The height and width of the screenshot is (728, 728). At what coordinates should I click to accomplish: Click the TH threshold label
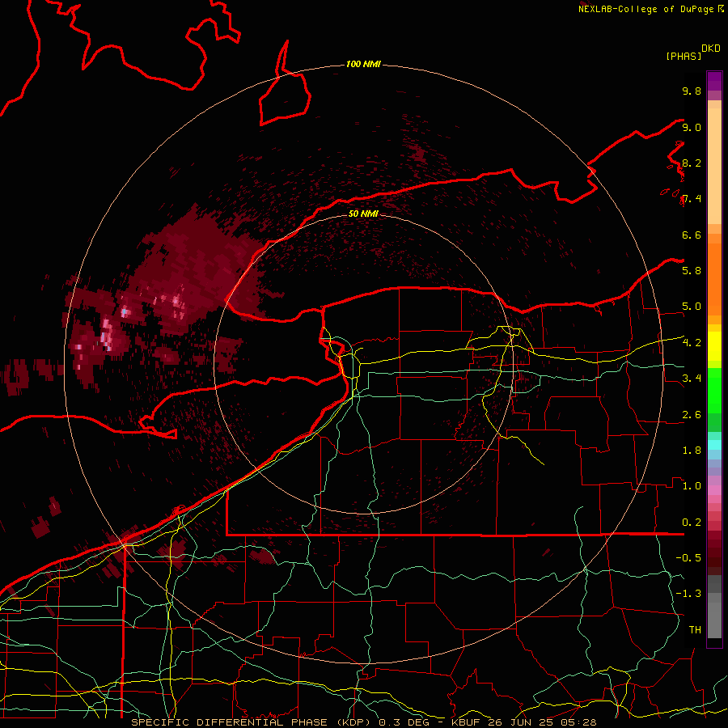point(695,630)
